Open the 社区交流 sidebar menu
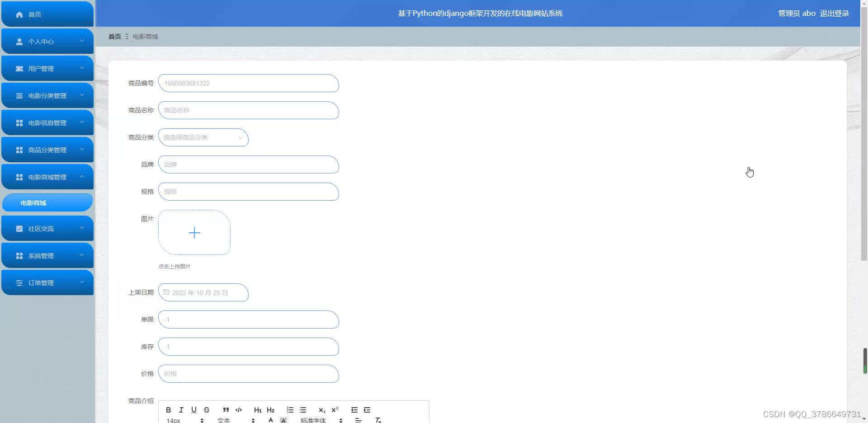 47,228
